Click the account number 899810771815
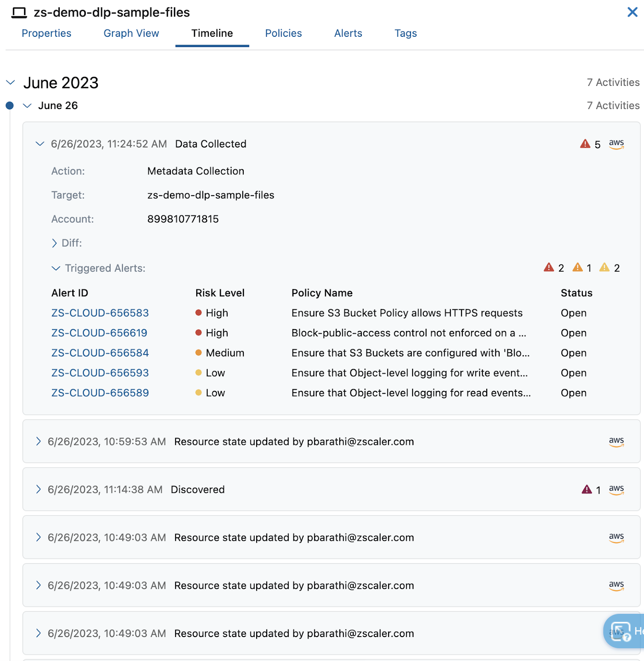 click(183, 219)
